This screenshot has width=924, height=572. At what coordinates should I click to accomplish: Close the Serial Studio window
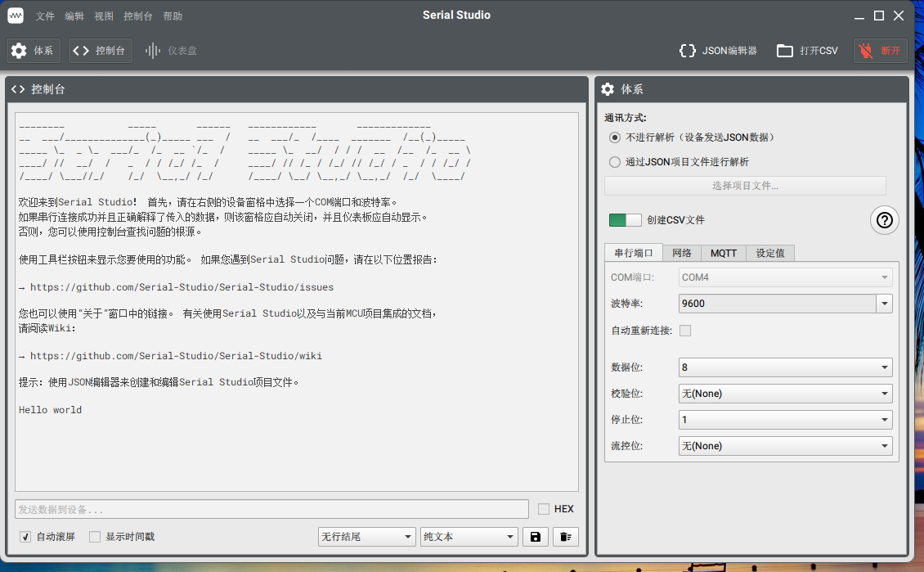coord(899,16)
